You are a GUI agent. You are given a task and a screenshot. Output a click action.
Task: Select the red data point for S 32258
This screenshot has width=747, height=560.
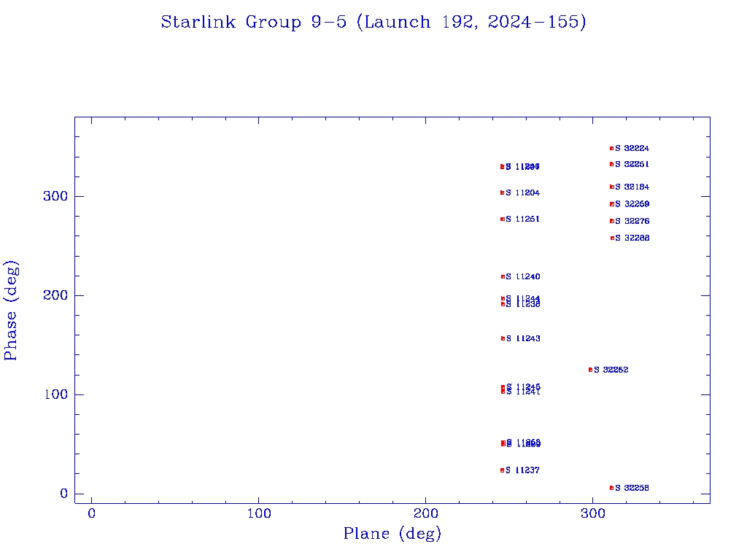[x=612, y=488]
